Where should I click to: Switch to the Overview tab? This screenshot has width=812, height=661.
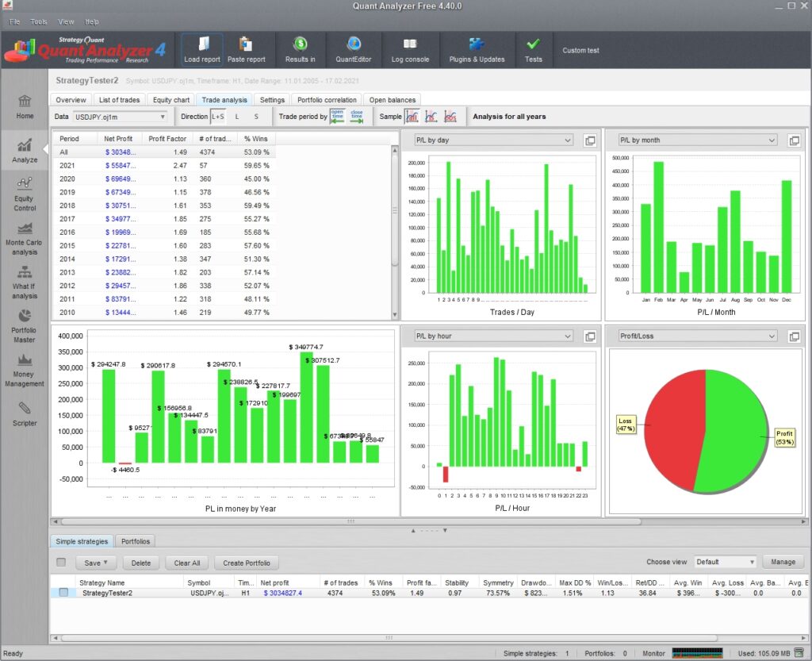click(71, 100)
